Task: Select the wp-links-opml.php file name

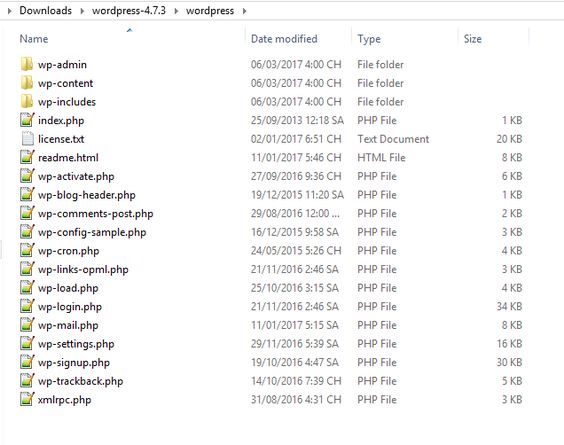Action: click(x=83, y=270)
